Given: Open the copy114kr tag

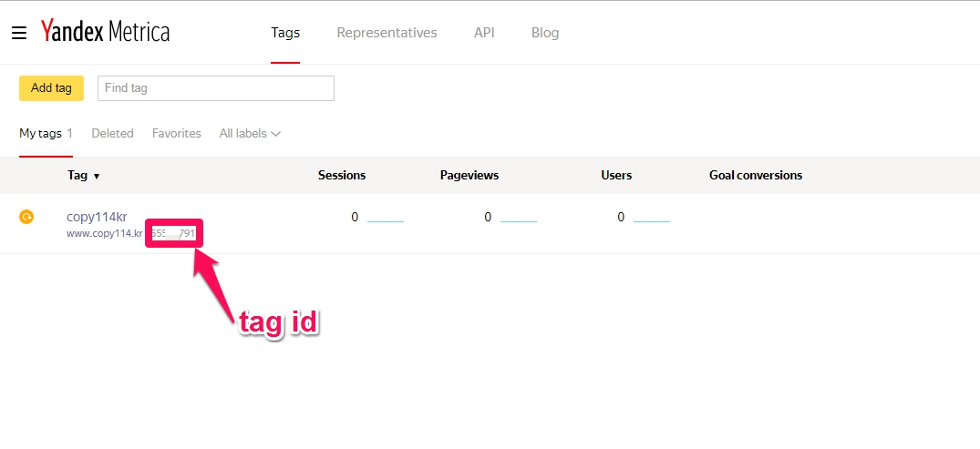Looking at the screenshot, I should 96,217.
